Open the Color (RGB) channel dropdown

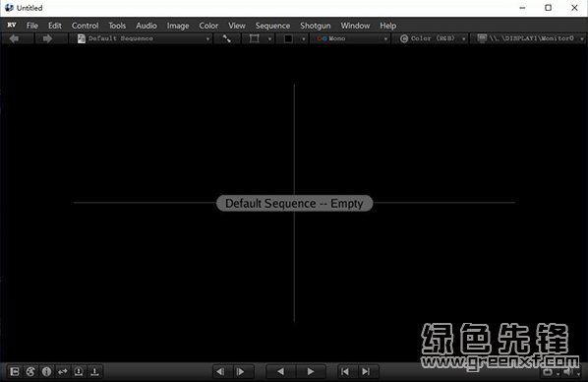tap(432, 38)
